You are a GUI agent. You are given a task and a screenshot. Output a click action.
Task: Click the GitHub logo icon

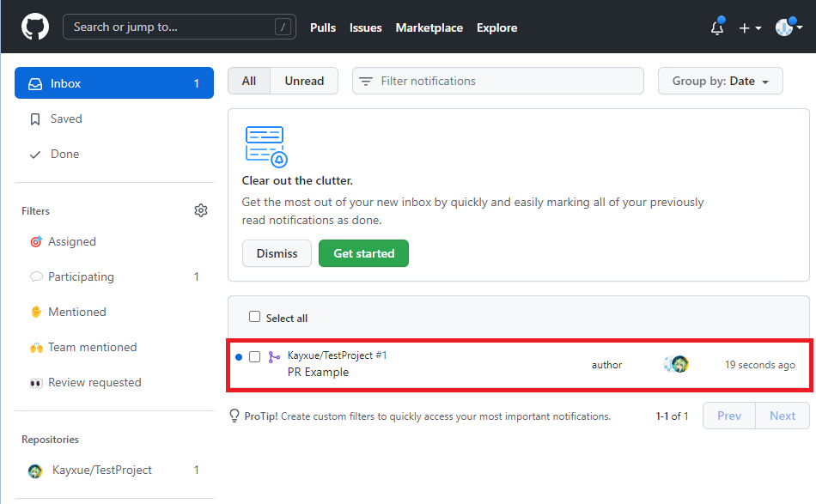point(34,27)
